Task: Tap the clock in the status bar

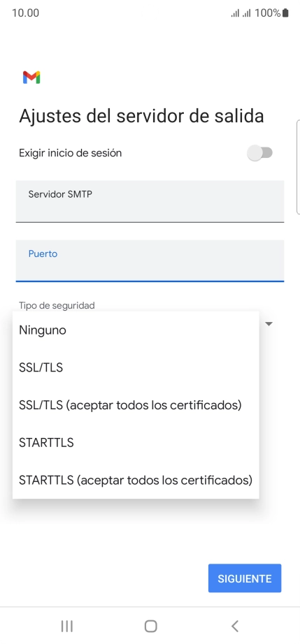Action: [25, 13]
